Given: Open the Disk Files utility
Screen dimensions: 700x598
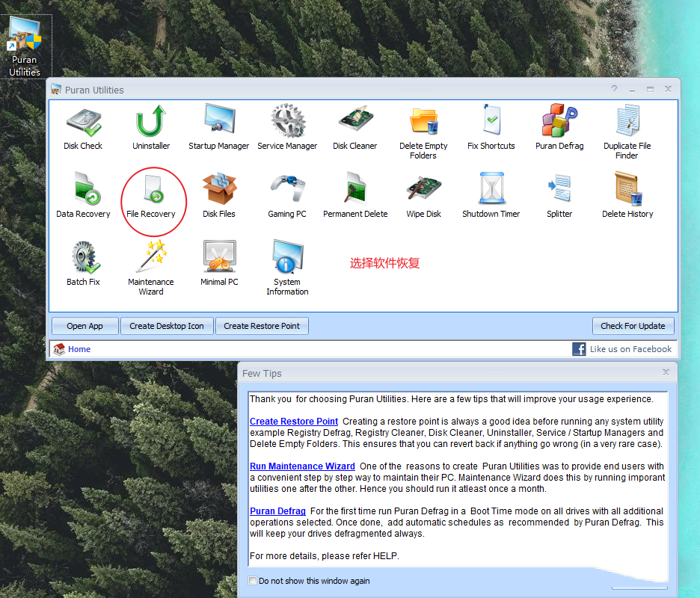Looking at the screenshot, I should pos(218,195).
